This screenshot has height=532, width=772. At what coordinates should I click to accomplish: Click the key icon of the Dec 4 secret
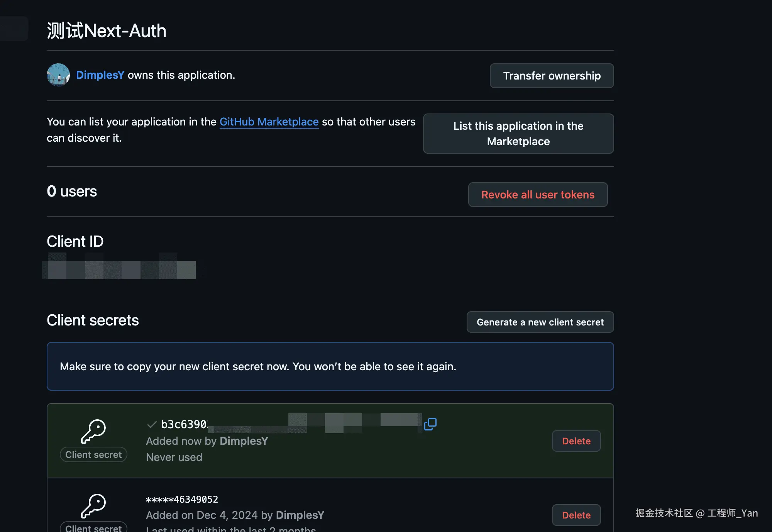[93, 505]
